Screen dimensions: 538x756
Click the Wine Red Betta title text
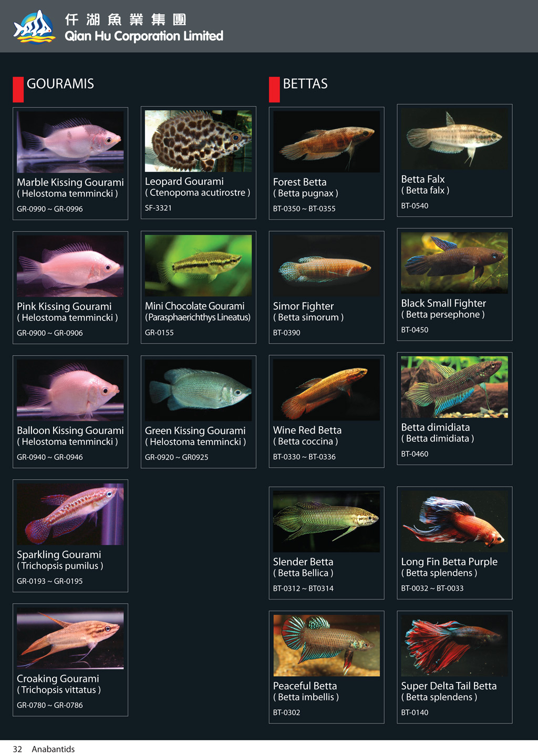tap(307, 430)
